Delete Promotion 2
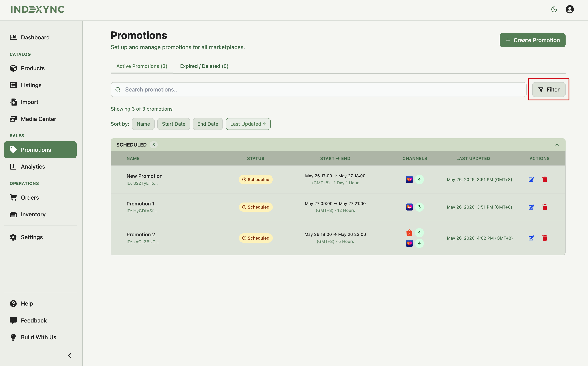This screenshot has width=588, height=366. click(545, 238)
